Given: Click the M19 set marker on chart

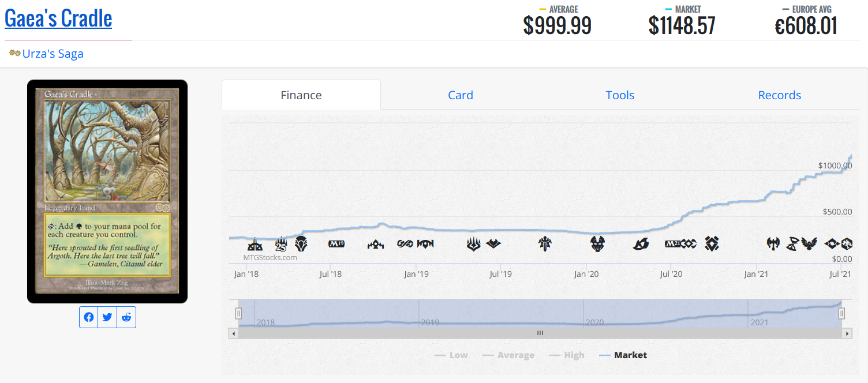Looking at the screenshot, I should click(x=336, y=244).
